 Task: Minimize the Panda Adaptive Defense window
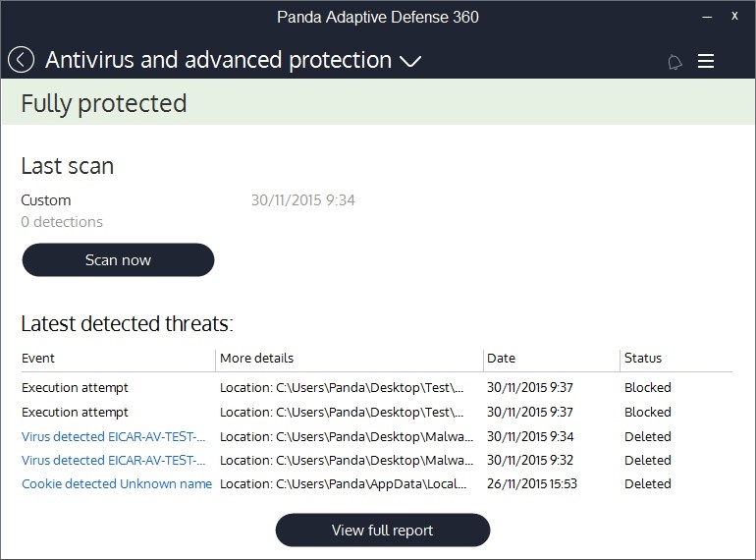click(707, 17)
